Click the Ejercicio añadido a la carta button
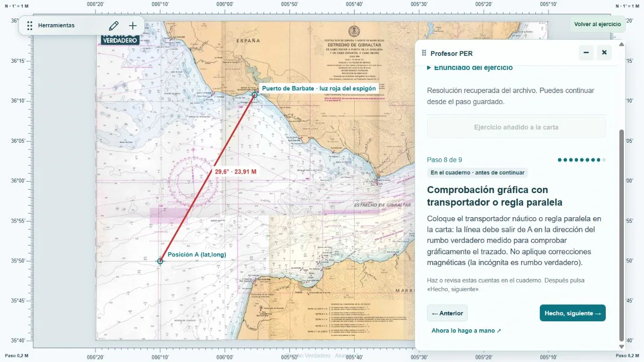 [516, 127]
